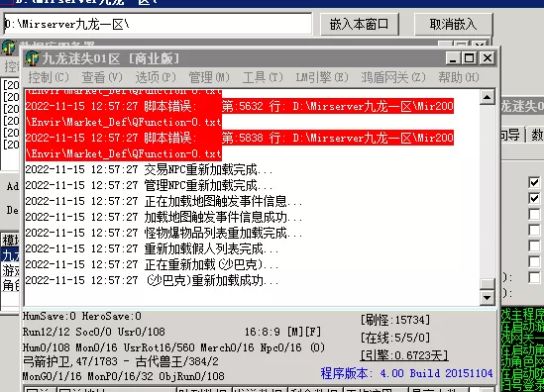Click the Hum0/108 Mon0/16 UsrRot16/560 status line
This screenshot has width=544, height=392.
pyautogui.click(x=173, y=347)
